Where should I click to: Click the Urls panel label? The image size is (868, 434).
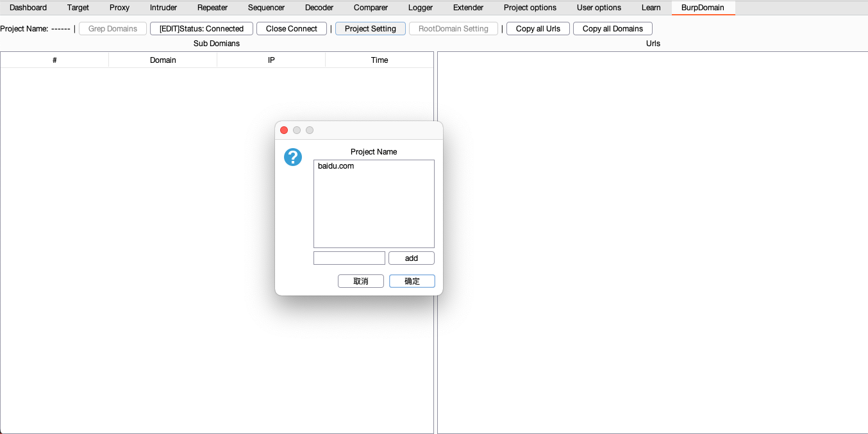click(653, 44)
